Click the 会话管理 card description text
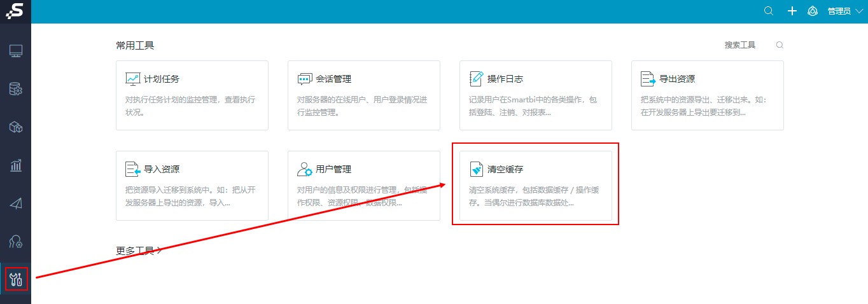Viewport: 868px width, 304px height. [x=362, y=106]
